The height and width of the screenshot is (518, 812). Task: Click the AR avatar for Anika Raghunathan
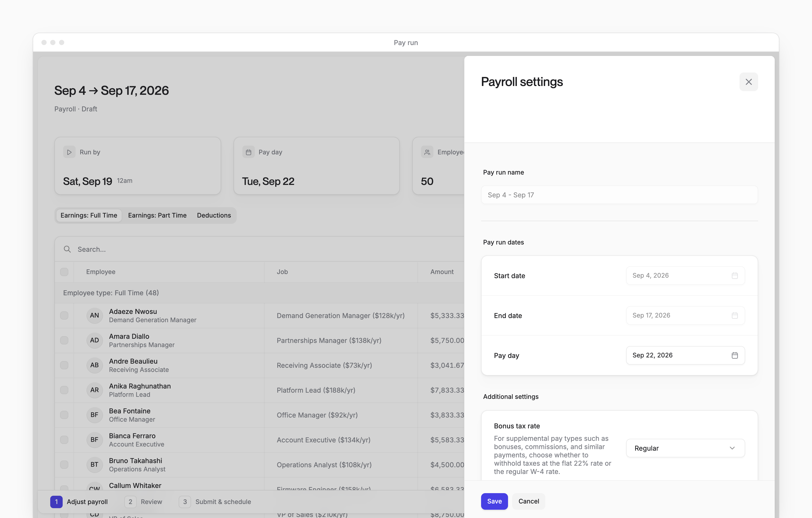click(x=95, y=390)
